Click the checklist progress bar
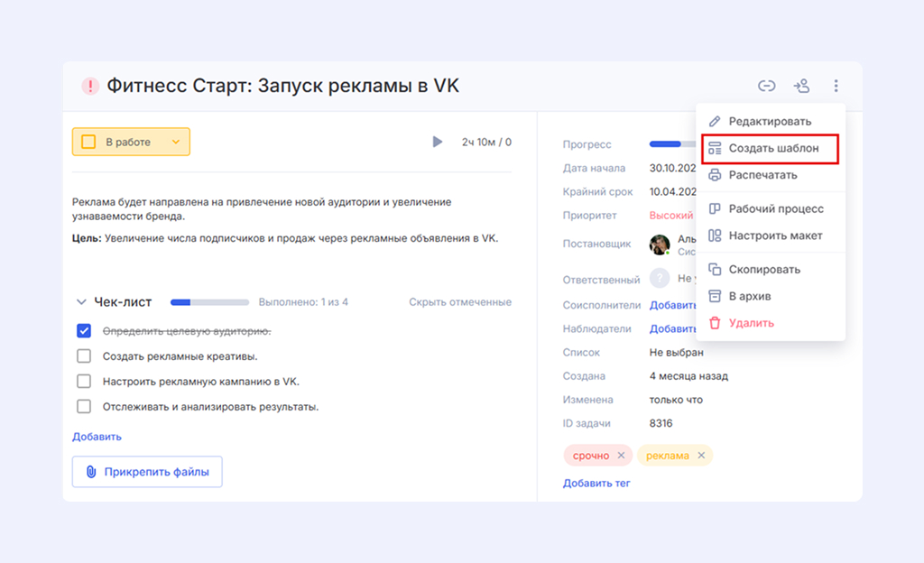This screenshot has height=563, width=924. 209,302
